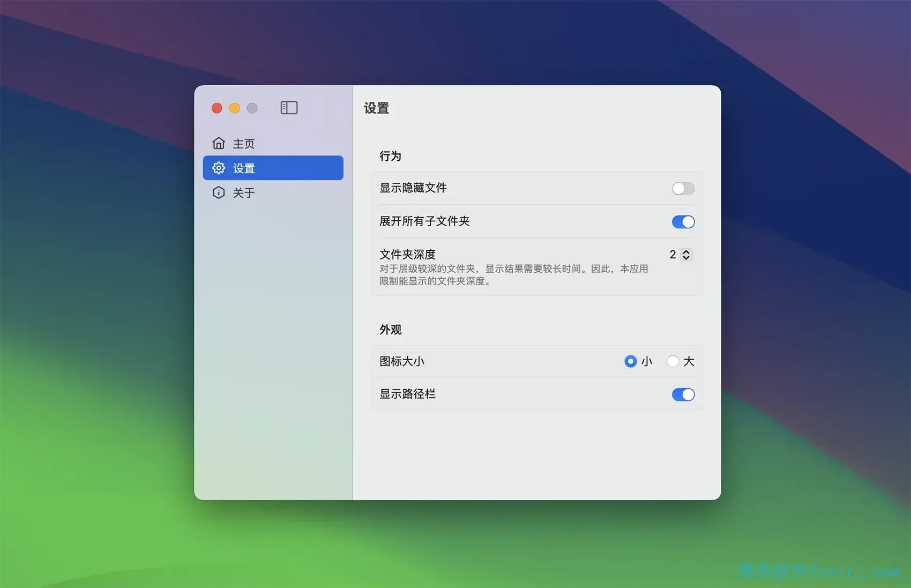Screen dimensions: 911x588
Task: Select the 设置 sidebar item
Action: click(273, 168)
